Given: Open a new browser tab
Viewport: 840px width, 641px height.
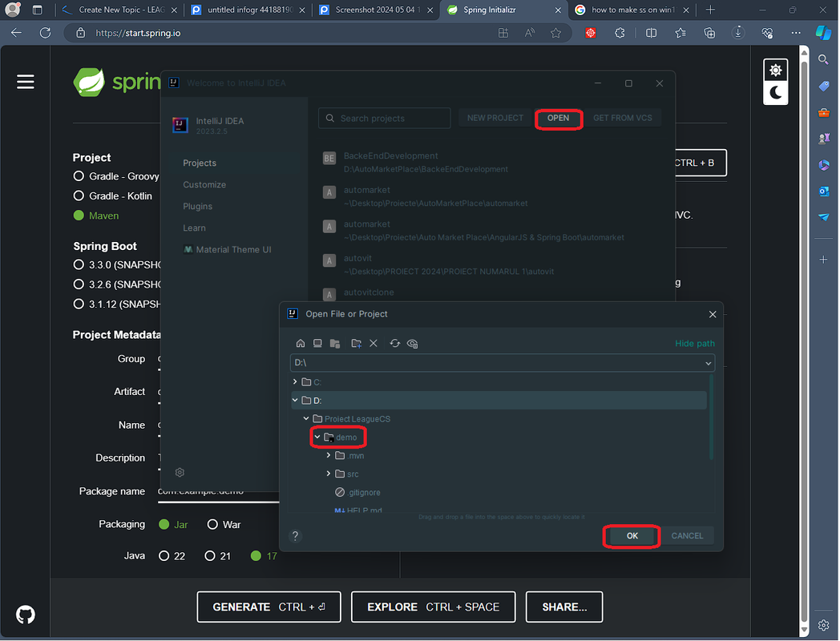Looking at the screenshot, I should click(x=710, y=10).
